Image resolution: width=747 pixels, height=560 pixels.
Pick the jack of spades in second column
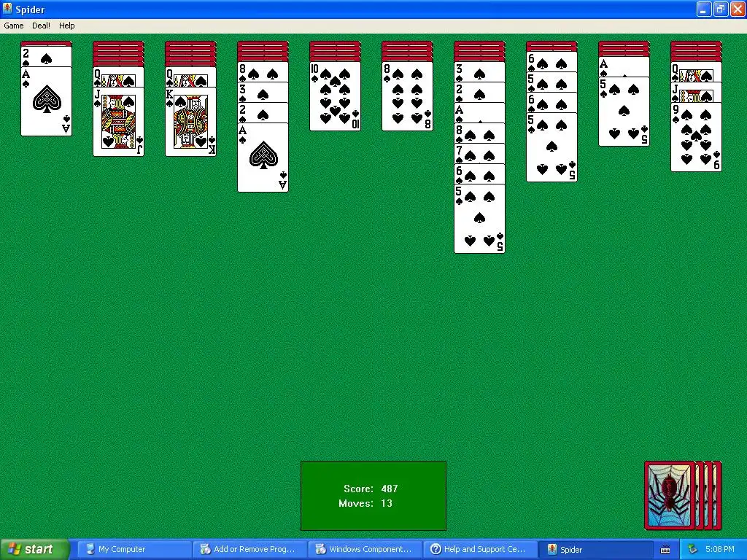(119, 122)
